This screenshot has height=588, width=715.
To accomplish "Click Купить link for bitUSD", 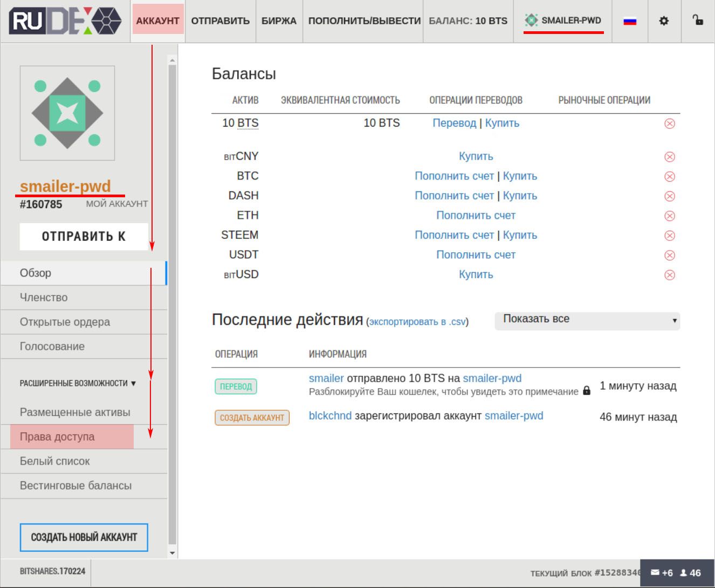I will pyautogui.click(x=476, y=274).
